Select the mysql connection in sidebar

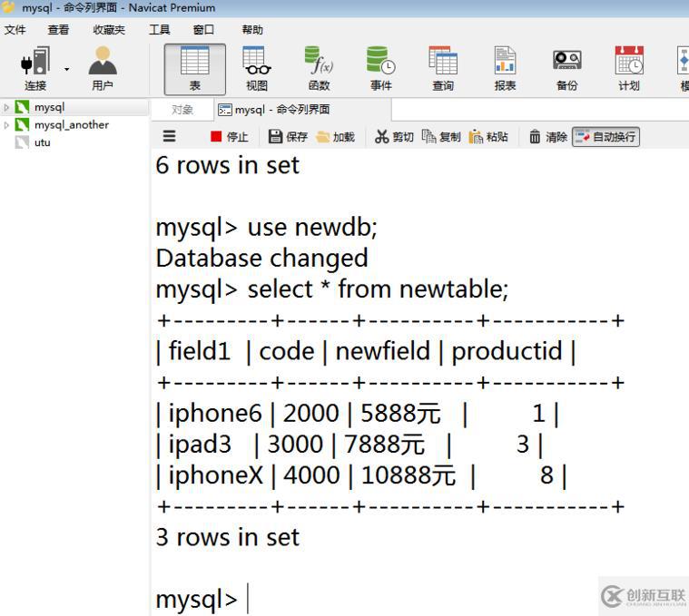tap(49, 107)
